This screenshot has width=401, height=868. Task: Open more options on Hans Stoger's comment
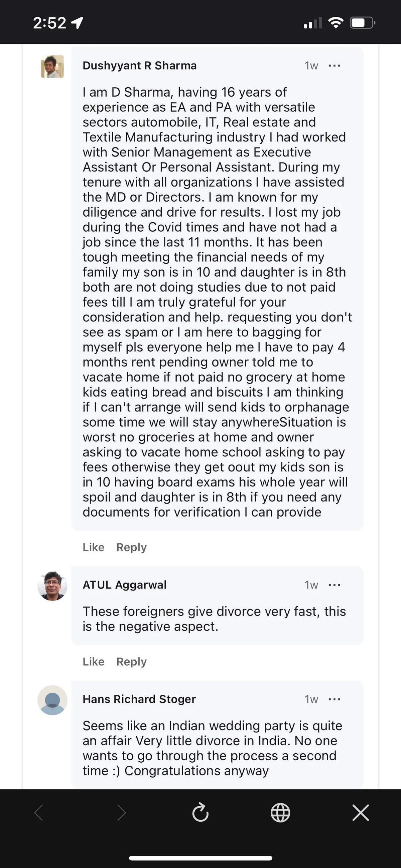[335, 699]
